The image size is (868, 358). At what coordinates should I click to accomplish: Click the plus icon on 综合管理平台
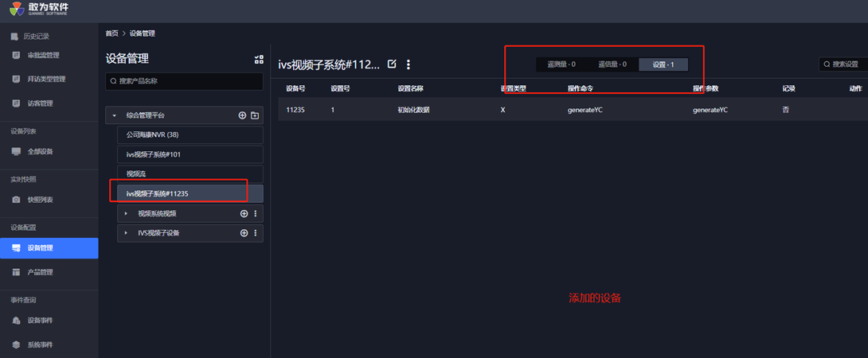pyautogui.click(x=242, y=115)
